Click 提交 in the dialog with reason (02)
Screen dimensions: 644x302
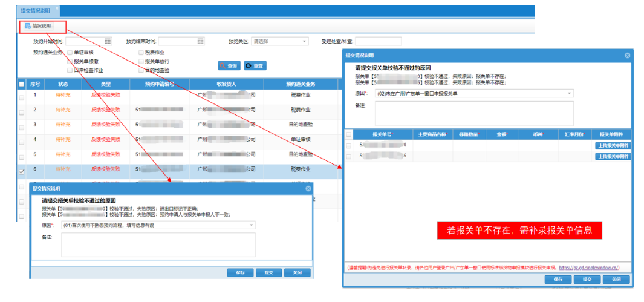(x=587, y=280)
